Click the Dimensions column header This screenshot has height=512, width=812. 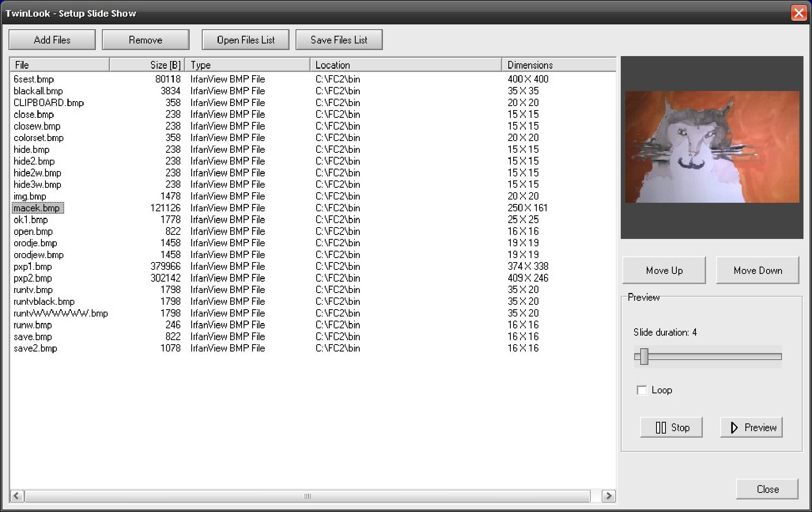coord(558,65)
